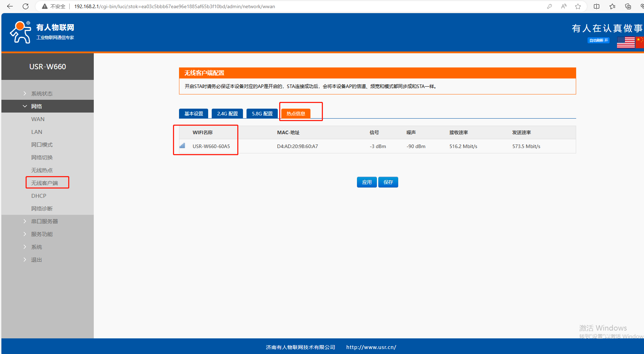644x354 pixels.
Task: Add page to favorites star icon
Action: click(578, 6)
